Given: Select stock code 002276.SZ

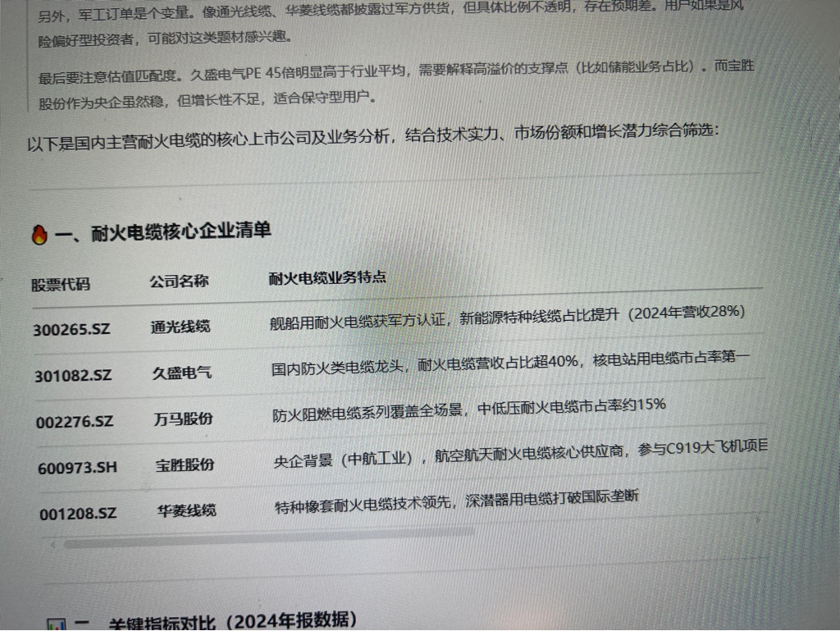Looking at the screenshot, I should 75,422.
